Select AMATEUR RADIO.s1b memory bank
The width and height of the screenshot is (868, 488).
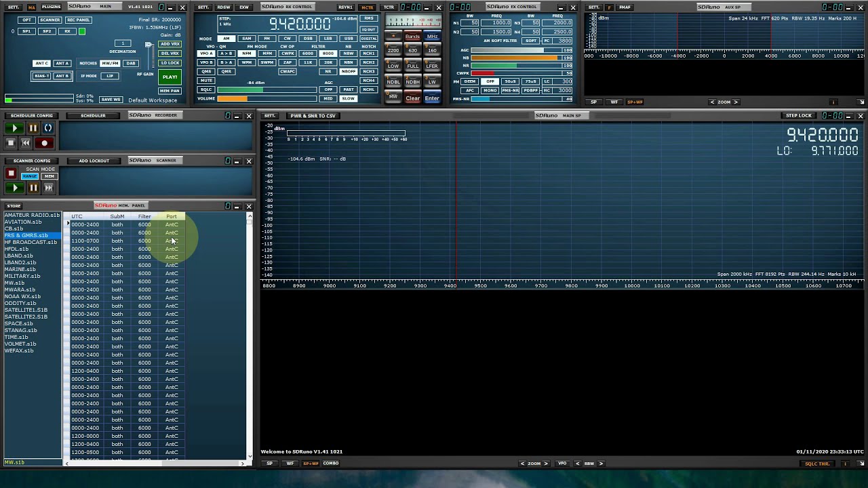[32, 215]
